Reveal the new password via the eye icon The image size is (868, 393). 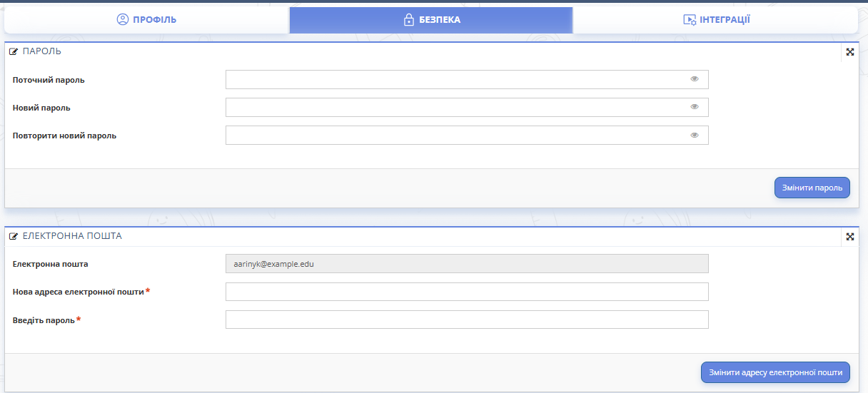tap(695, 107)
